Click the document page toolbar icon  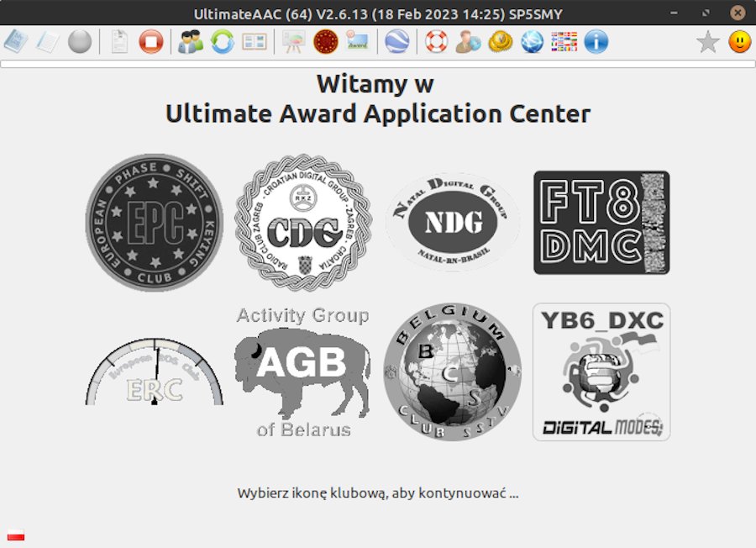pyautogui.click(x=119, y=41)
